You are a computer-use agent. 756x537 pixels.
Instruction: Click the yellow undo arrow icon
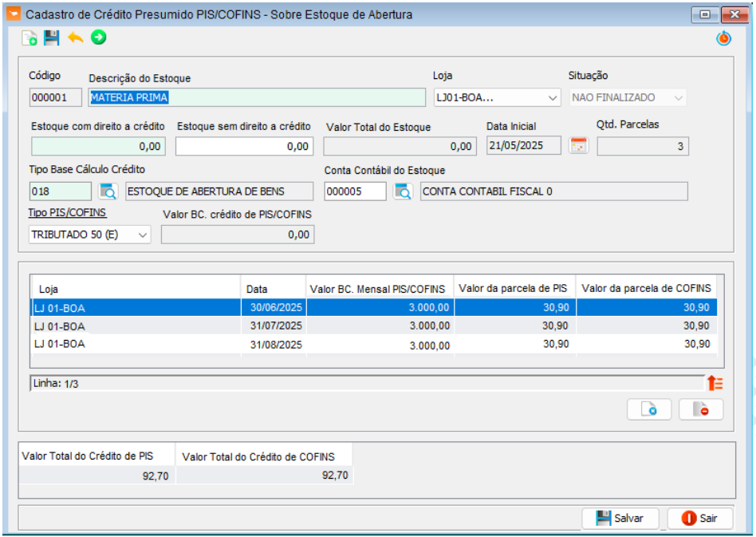tap(75, 38)
